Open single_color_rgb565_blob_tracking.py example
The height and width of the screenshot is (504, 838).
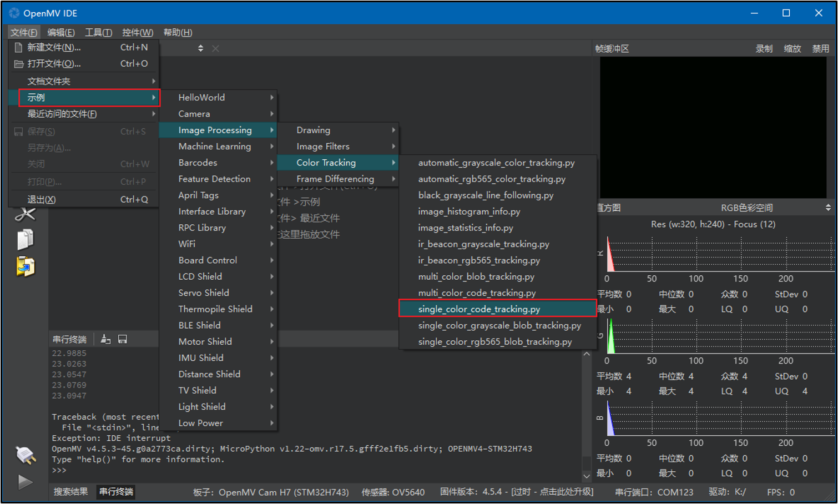498,341
